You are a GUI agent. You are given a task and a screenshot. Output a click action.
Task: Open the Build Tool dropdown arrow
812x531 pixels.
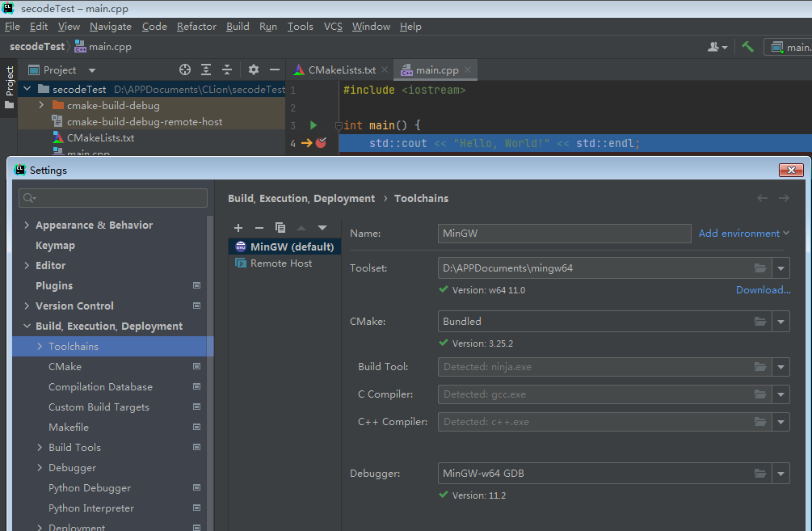pyautogui.click(x=780, y=367)
